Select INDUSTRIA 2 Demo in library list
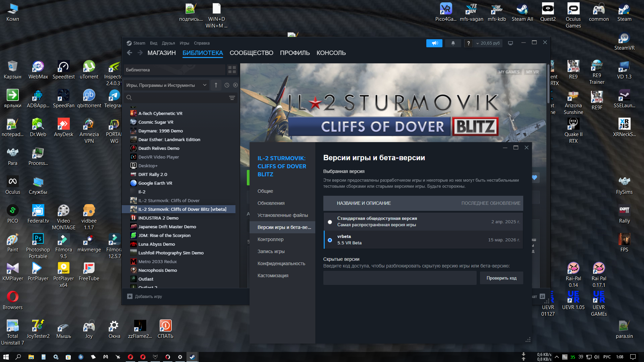 coord(158,218)
